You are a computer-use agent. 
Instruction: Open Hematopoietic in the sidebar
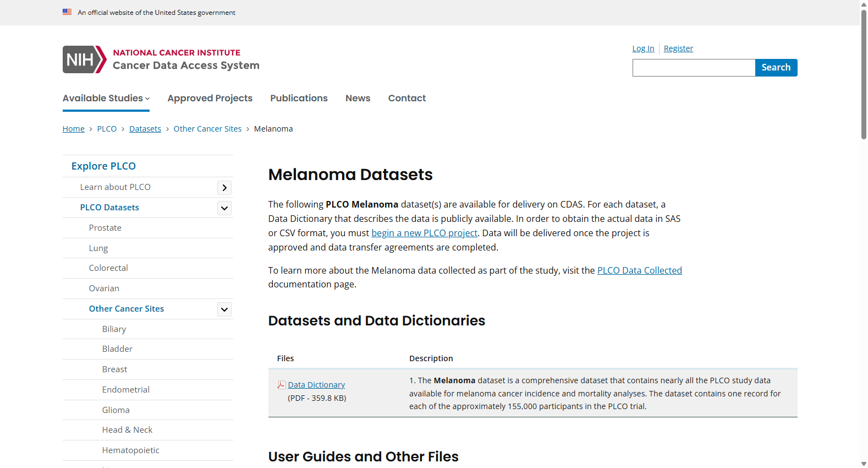[131, 450]
